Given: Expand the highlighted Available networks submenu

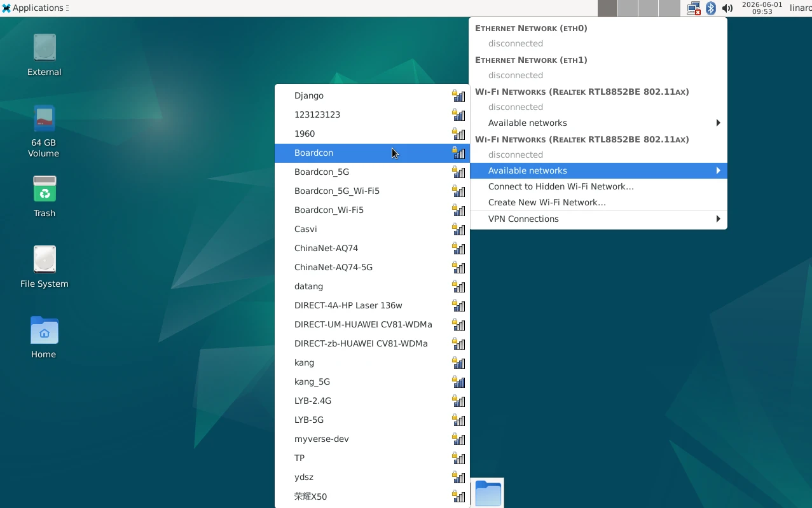Looking at the screenshot, I should coord(598,170).
